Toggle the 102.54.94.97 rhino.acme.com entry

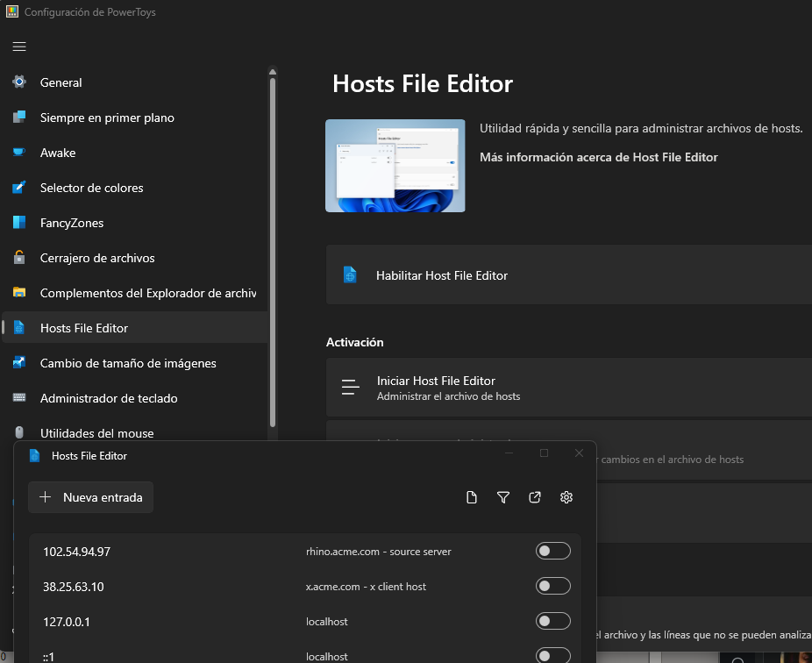[x=552, y=551]
